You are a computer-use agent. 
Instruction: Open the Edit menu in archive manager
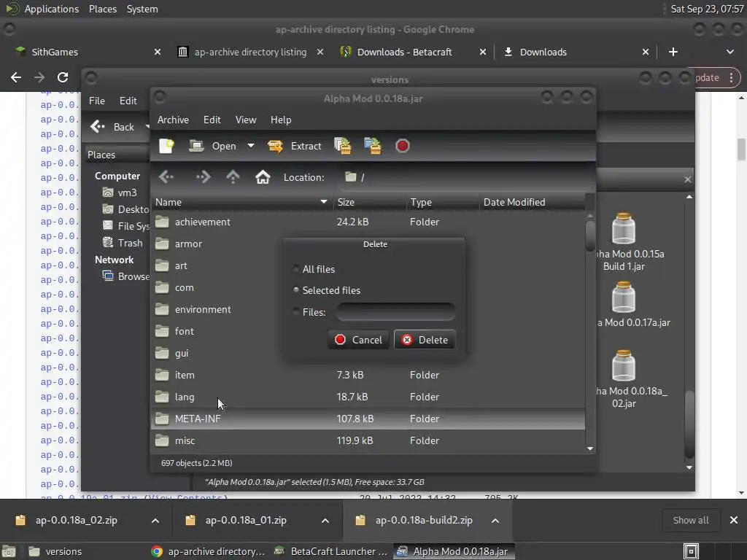tap(212, 120)
